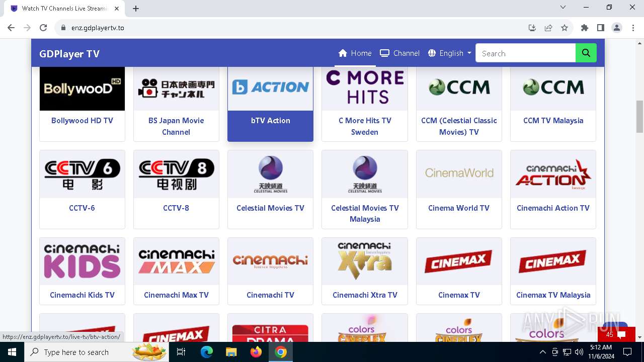Open Cinemachi Action TV link
Screen dimensions: 644x362
pos(553,208)
